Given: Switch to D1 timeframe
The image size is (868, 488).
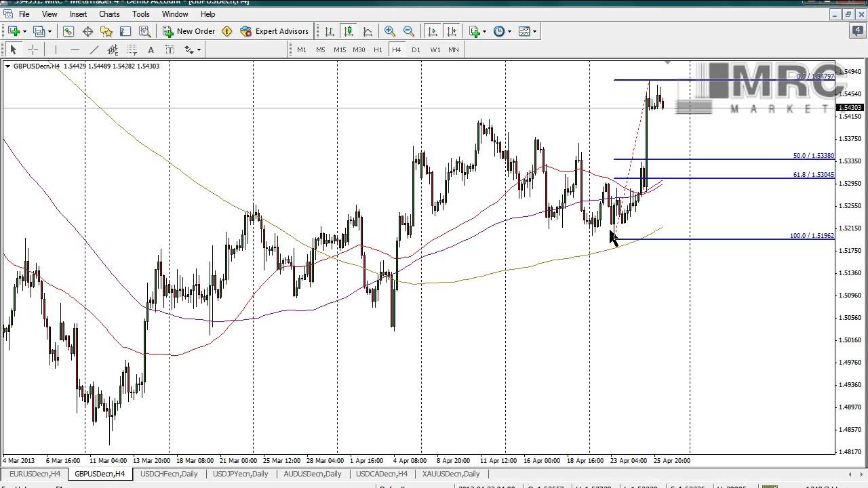Looking at the screenshot, I should 416,49.
